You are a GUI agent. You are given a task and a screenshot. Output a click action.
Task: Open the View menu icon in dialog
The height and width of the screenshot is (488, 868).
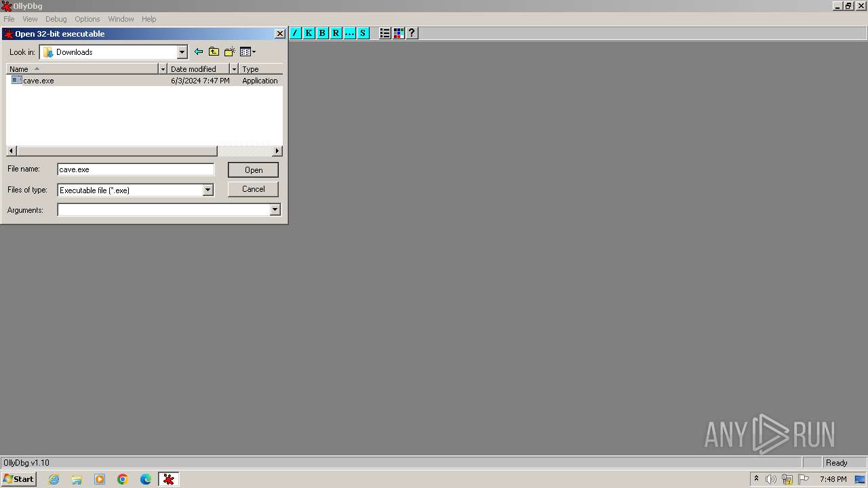tap(248, 52)
